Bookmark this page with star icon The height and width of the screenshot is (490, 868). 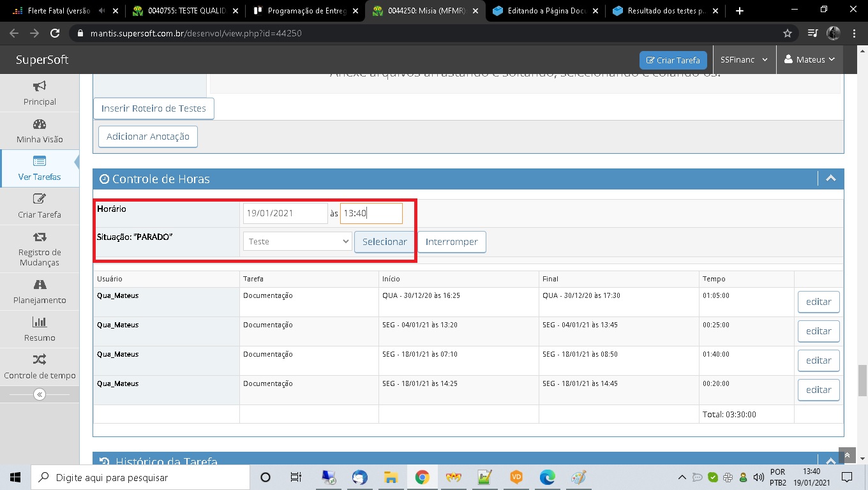coord(788,33)
